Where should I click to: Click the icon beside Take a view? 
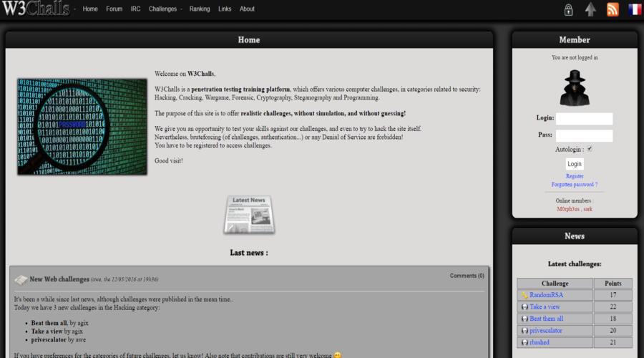525,307
